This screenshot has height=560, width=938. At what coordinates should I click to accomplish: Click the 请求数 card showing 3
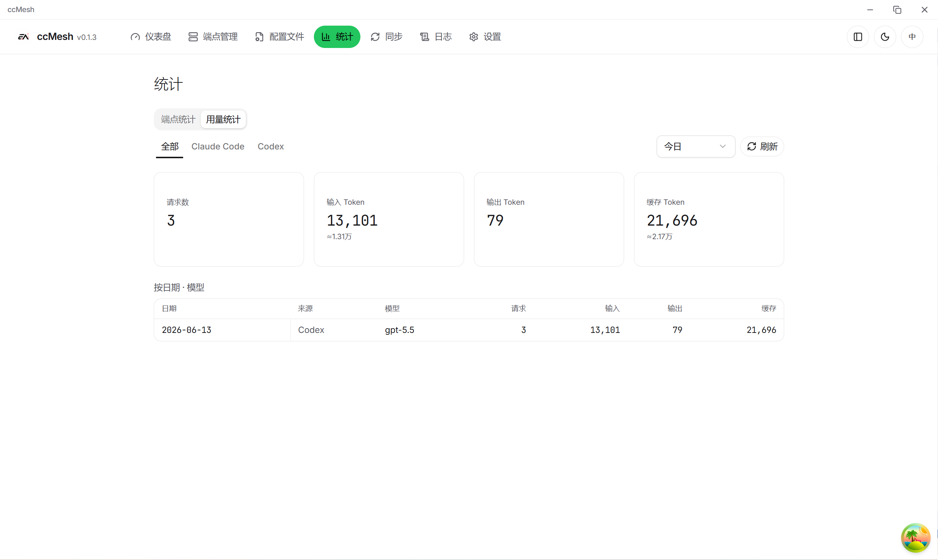point(229,219)
